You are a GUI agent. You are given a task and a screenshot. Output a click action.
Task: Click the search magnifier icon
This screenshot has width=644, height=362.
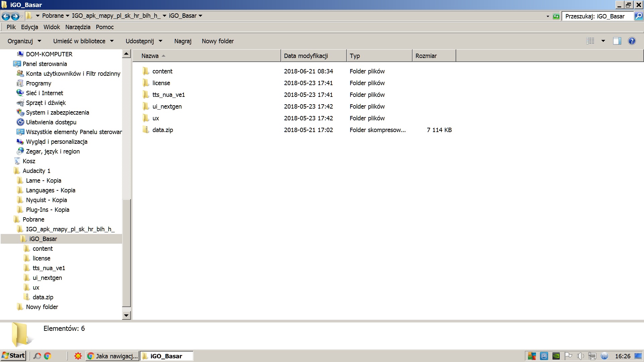pyautogui.click(x=639, y=16)
